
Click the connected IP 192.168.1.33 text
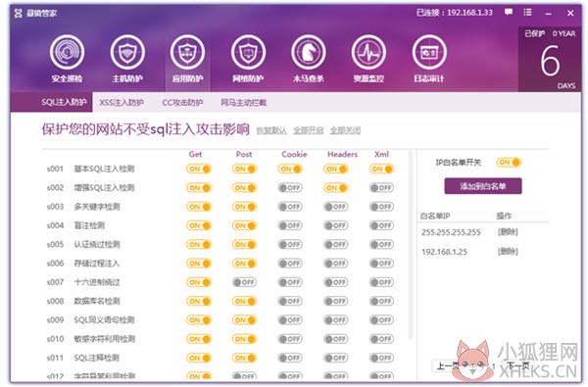[x=454, y=13]
